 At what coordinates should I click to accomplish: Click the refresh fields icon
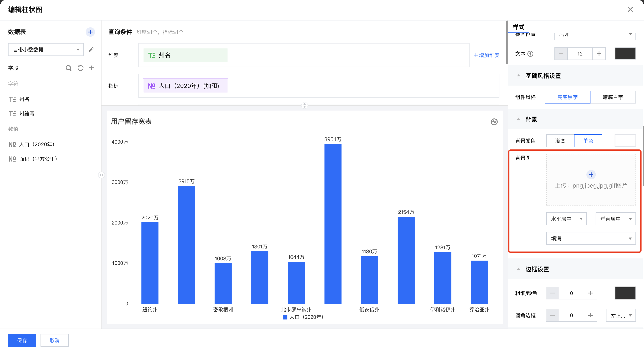click(81, 68)
